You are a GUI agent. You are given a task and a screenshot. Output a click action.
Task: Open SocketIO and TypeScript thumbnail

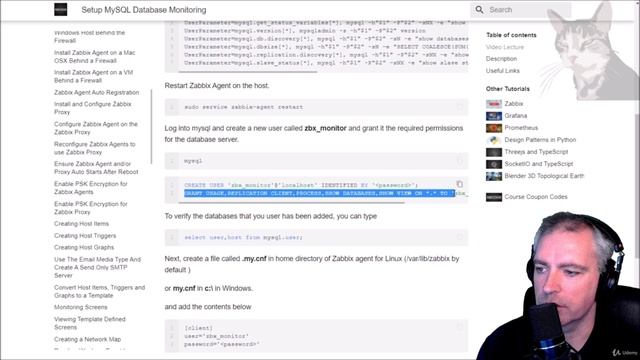pyautogui.click(x=494, y=164)
